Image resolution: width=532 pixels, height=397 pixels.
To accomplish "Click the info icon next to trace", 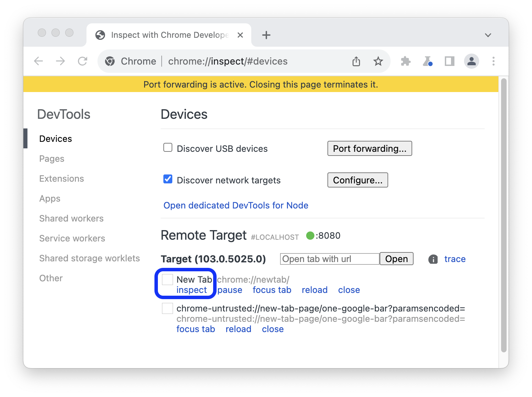I will (x=433, y=259).
